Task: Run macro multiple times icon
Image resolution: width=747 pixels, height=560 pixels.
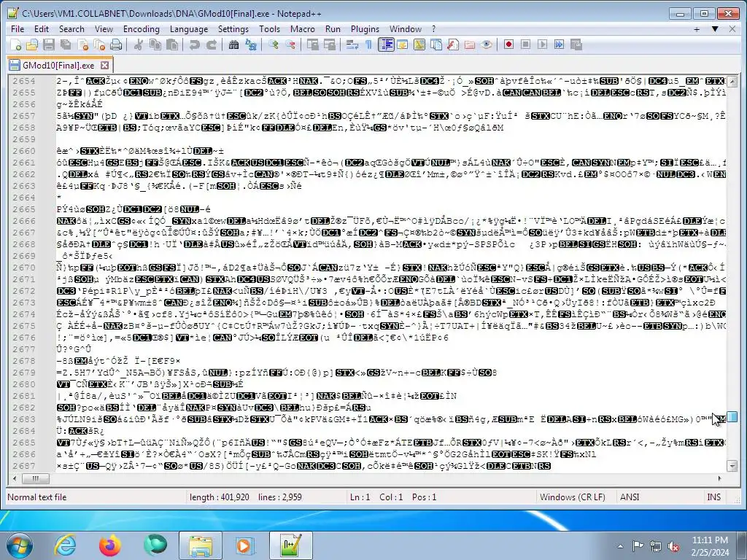Action: 560,44
